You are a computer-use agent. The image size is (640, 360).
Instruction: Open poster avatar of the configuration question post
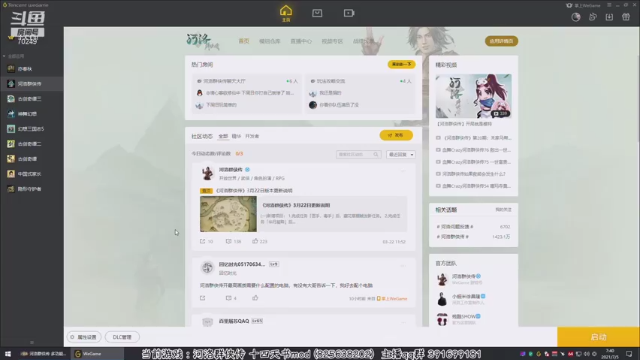click(x=207, y=268)
